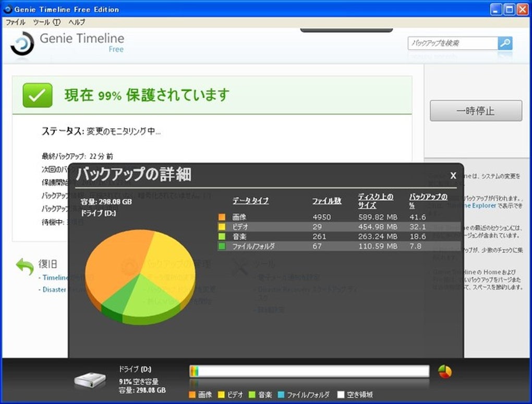Viewport: 532px width, 404px height.
Task: Click the drive usage bar
Action: pyautogui.click(x=309, y=371)
